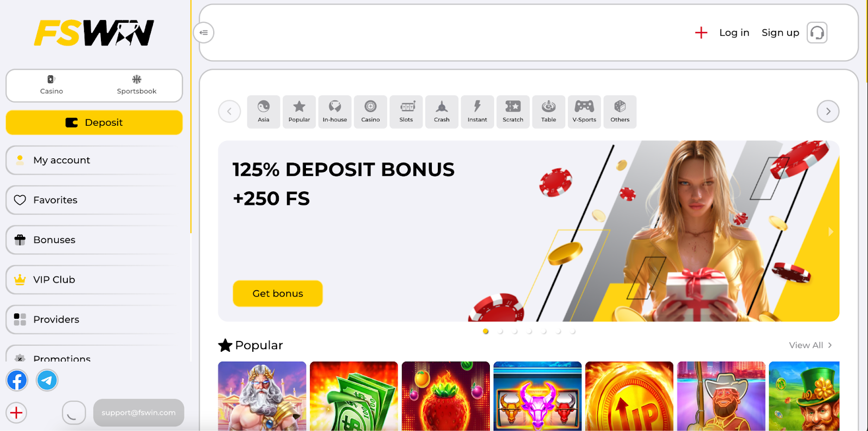Open the Telegram social icon
868x431 pixels.
47,380
